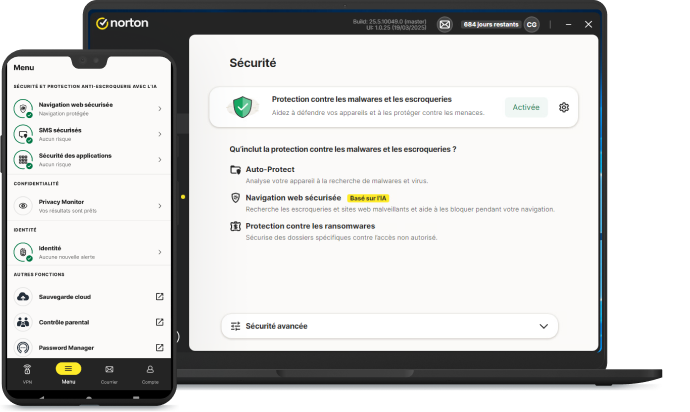
Task: Open the Compte tab on phone
Action: (x=150, y=372)
